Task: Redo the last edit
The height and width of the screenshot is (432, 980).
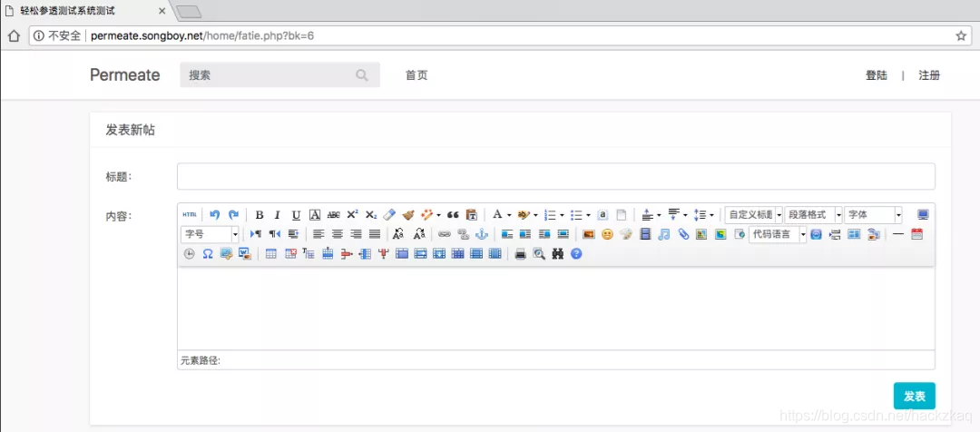Action: tap(233, 214)
